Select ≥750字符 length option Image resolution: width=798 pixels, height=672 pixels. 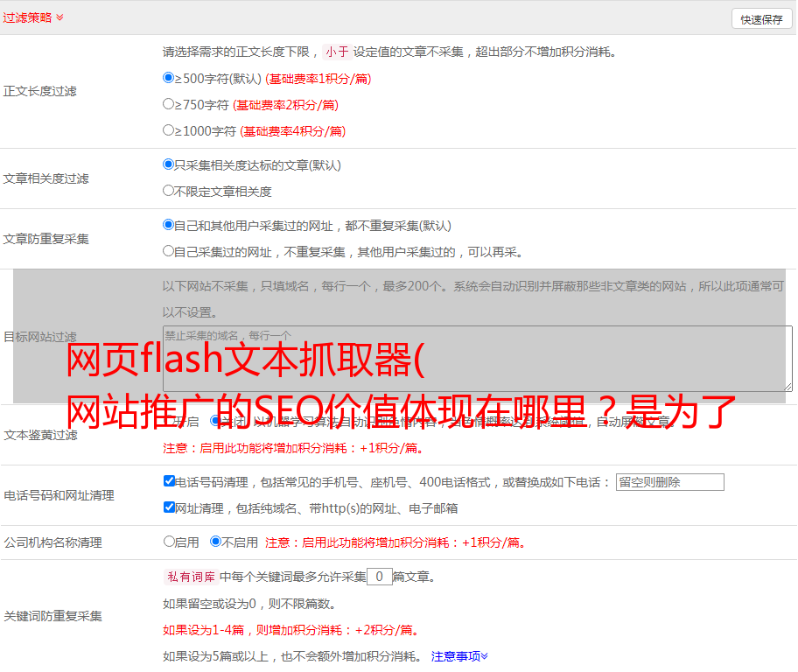click(x=168, y=104)
